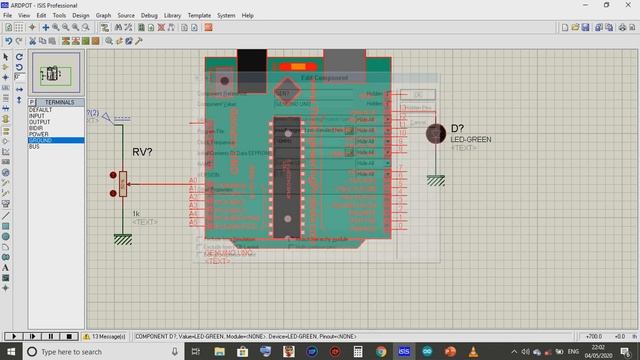Click the Save Design floppy icon

[585, 27]
